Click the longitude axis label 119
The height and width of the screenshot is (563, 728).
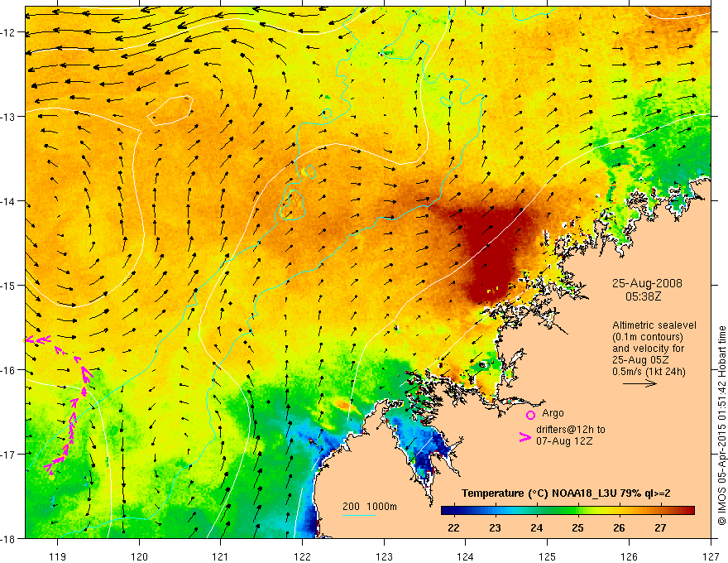click(58, 556)
